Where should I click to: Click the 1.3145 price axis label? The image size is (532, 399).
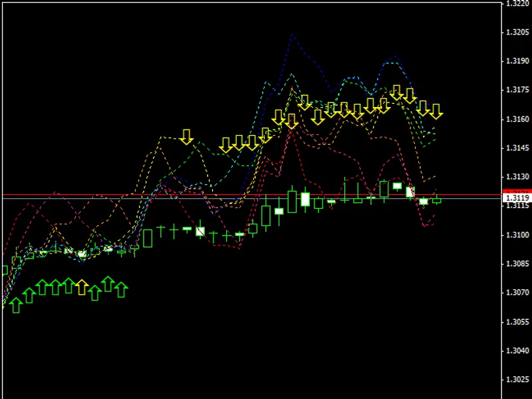point(517,148)
